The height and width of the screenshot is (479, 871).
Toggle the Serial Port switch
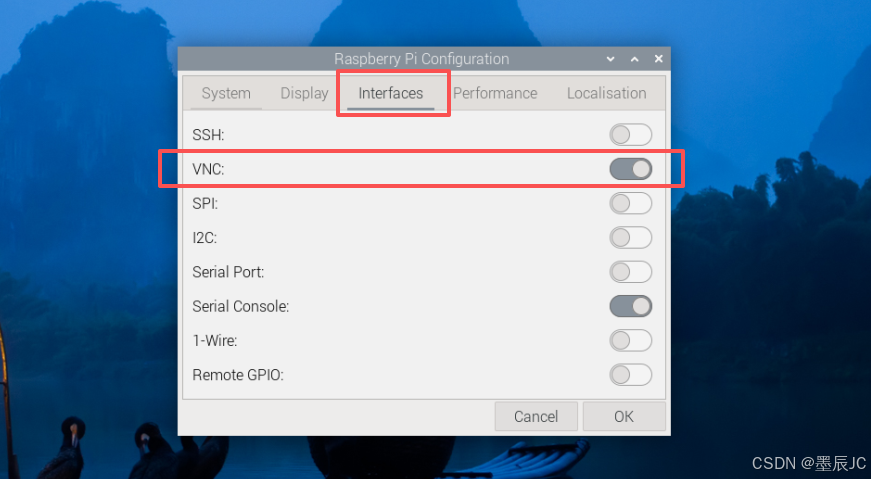tap(630, 272)
